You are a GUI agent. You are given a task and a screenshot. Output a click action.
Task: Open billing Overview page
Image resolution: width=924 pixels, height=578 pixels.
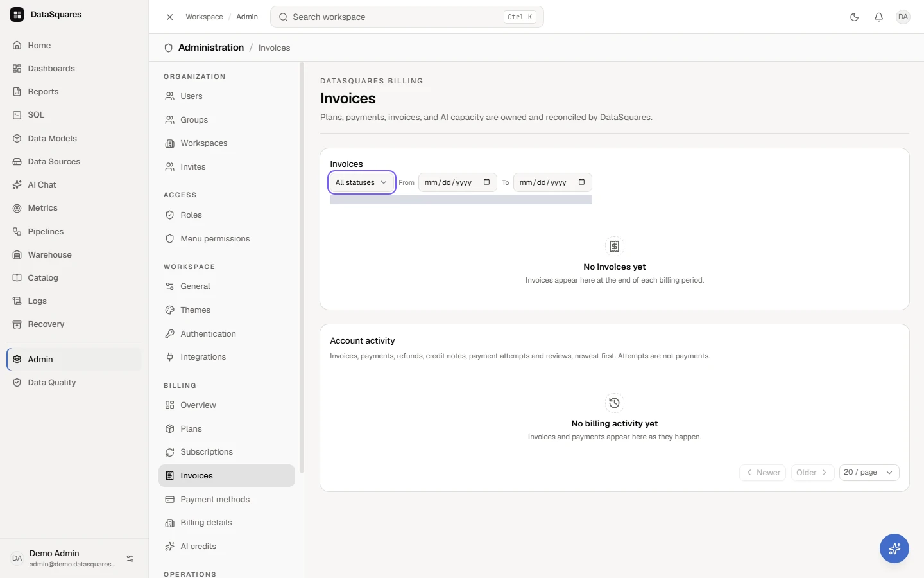tap(227, 405)
